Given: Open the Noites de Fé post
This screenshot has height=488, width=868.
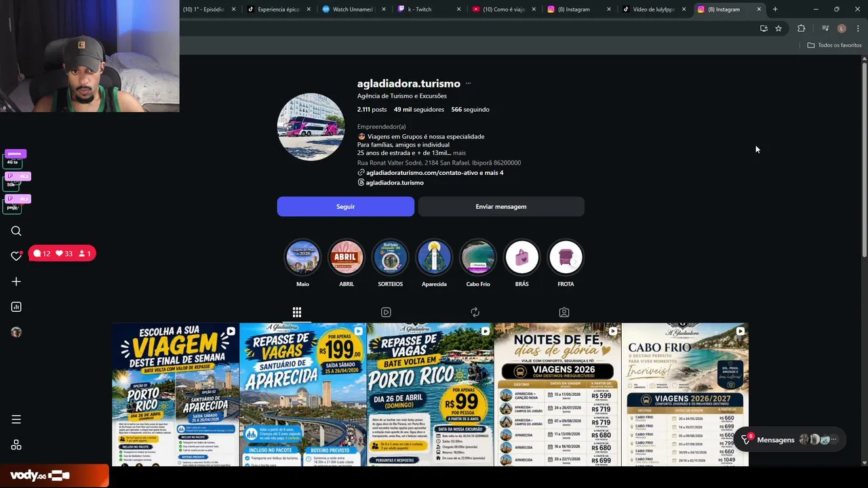Looking at the screenshot, I should pyautogui.click(x=557, y=394).
